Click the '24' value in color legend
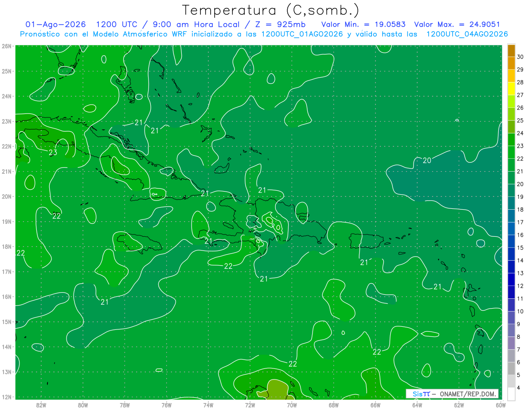 click(520, 133)
